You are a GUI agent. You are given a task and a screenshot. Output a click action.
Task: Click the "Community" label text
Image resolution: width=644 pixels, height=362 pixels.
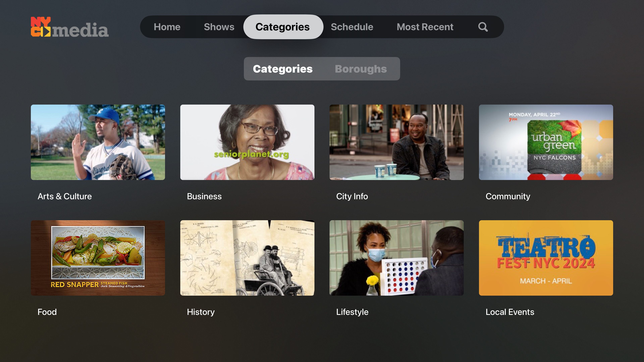508,196
